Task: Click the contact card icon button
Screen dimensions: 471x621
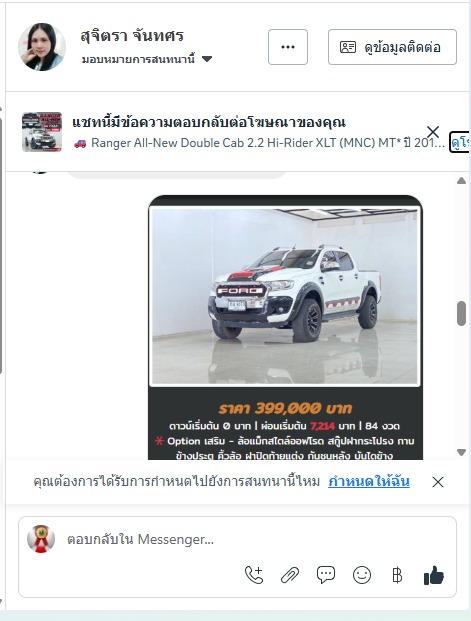Action: pyautogui.click(x=348, y=47)
